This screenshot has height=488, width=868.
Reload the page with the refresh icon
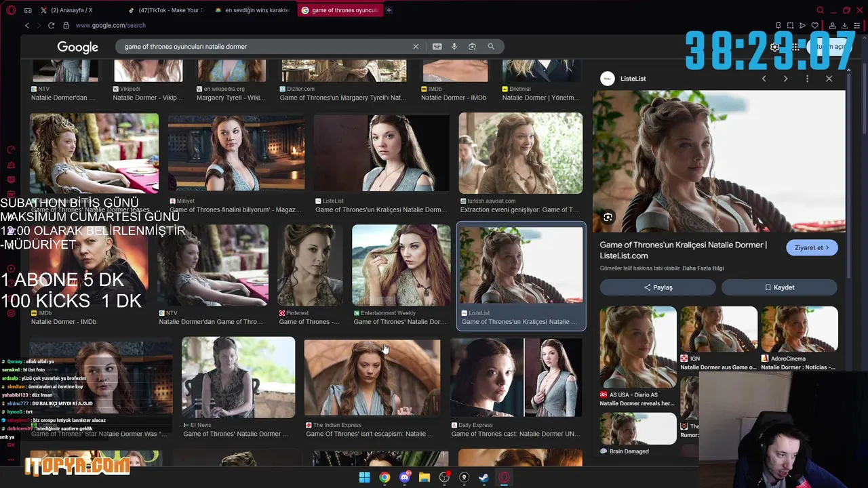point(51,25)
